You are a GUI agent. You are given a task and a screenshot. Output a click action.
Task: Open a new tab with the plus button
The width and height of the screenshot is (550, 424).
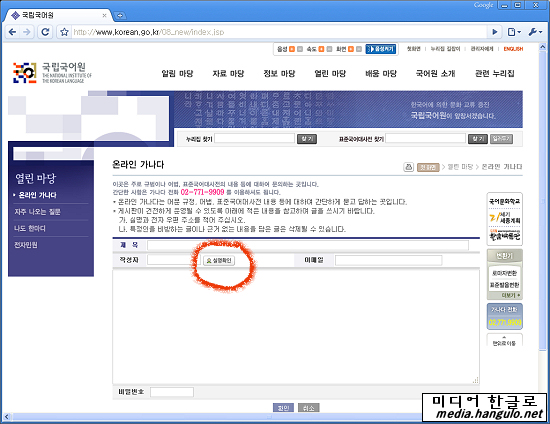(x=120, y=15)
